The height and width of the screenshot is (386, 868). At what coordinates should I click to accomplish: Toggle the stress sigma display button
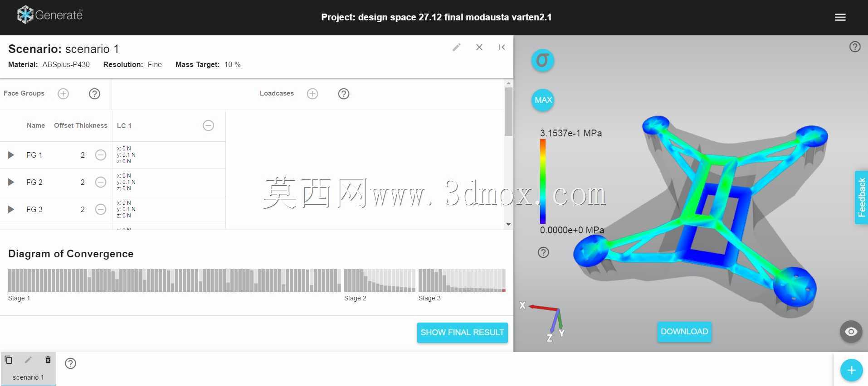[543, 60]
